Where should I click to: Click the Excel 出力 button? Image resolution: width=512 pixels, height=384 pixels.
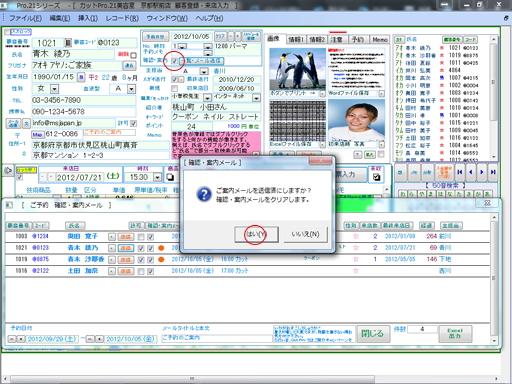click(455, 333)
